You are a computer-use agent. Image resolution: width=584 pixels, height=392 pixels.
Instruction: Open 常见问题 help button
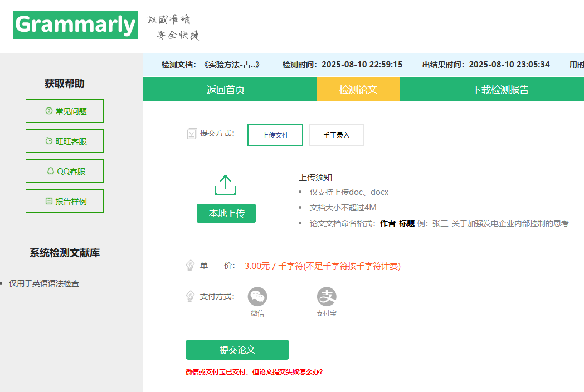(x=65, y=111)
